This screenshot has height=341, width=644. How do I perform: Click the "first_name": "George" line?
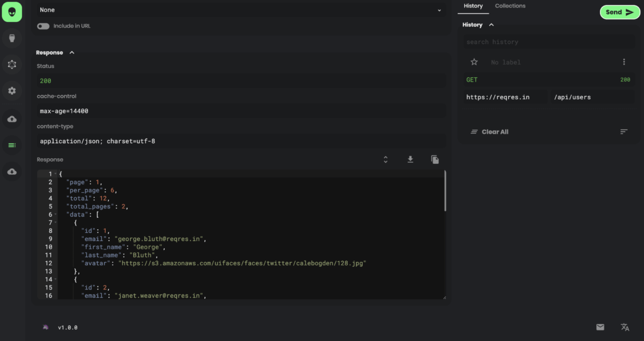point(123,247)
